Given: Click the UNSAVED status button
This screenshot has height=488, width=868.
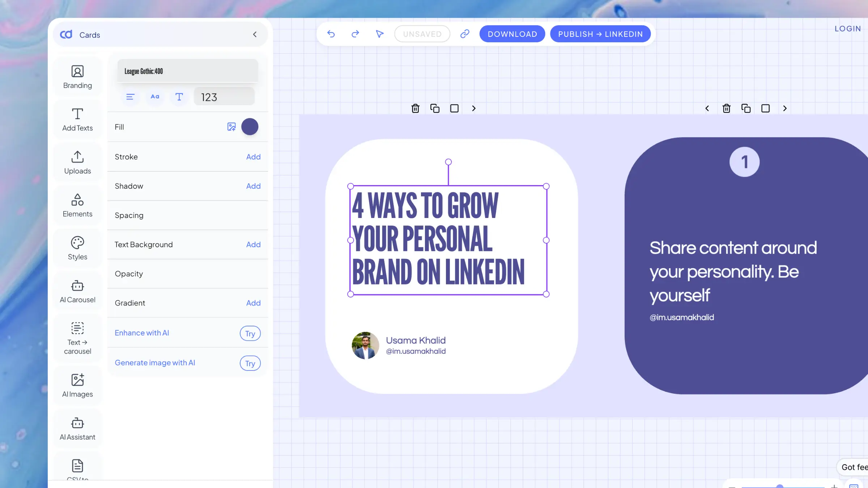Looking at the screenshot, I should click(422, 34).
